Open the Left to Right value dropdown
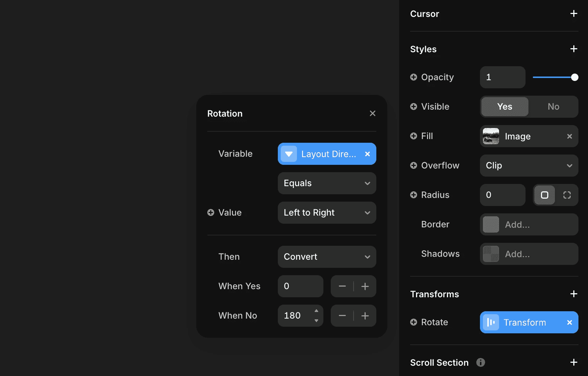588x376 pixels. tap(326, 213)
